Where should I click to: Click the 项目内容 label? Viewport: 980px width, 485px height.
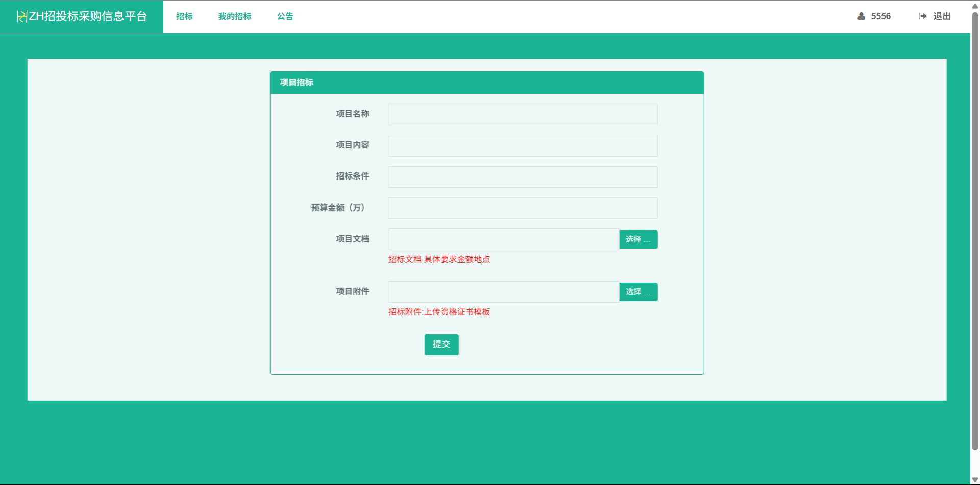(352, 145)
